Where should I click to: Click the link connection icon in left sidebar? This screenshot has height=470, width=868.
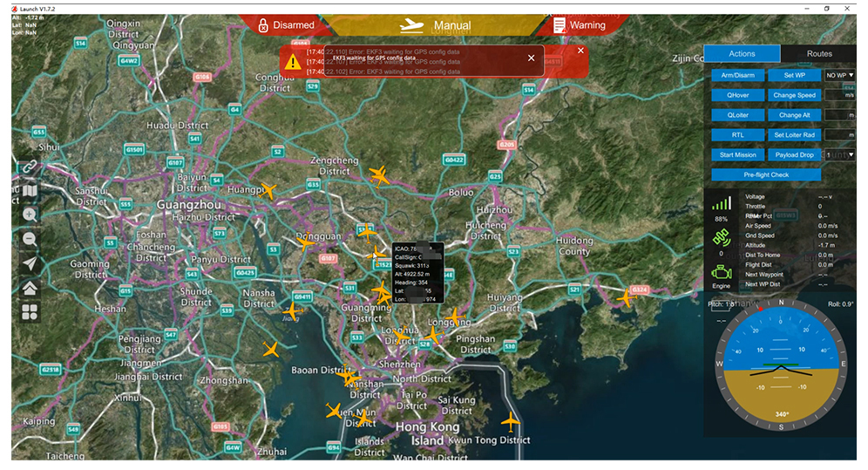pos(30,166)
